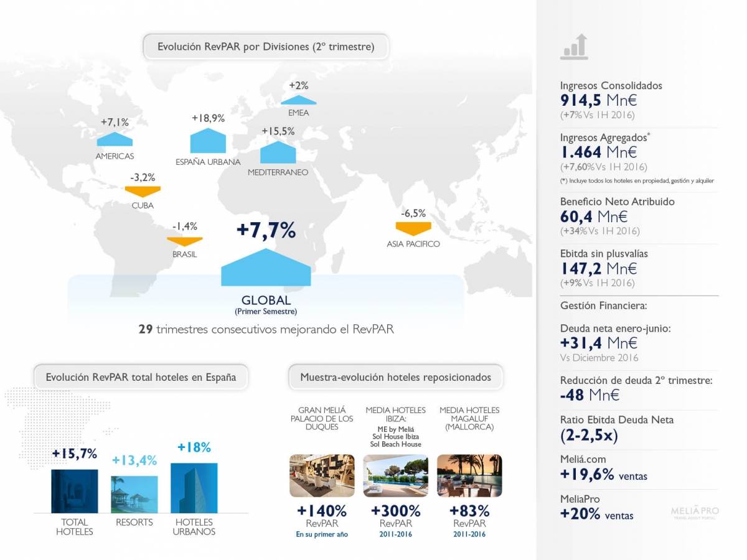The image size is (747, 560).
Task: Click the Media Hoteles Ibiza pool photo
Action: pyautogui.click(x=395, y=475)
